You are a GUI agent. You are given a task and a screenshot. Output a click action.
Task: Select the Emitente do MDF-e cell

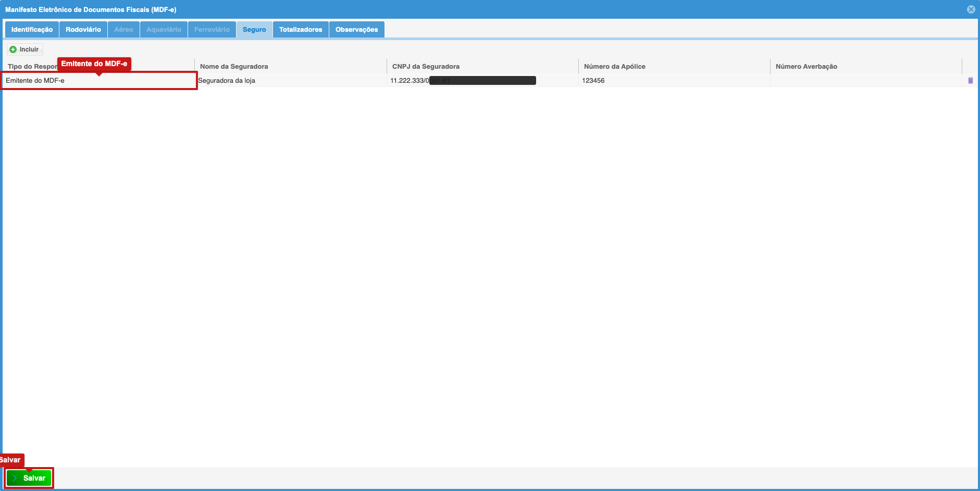(x=99, y=81)
